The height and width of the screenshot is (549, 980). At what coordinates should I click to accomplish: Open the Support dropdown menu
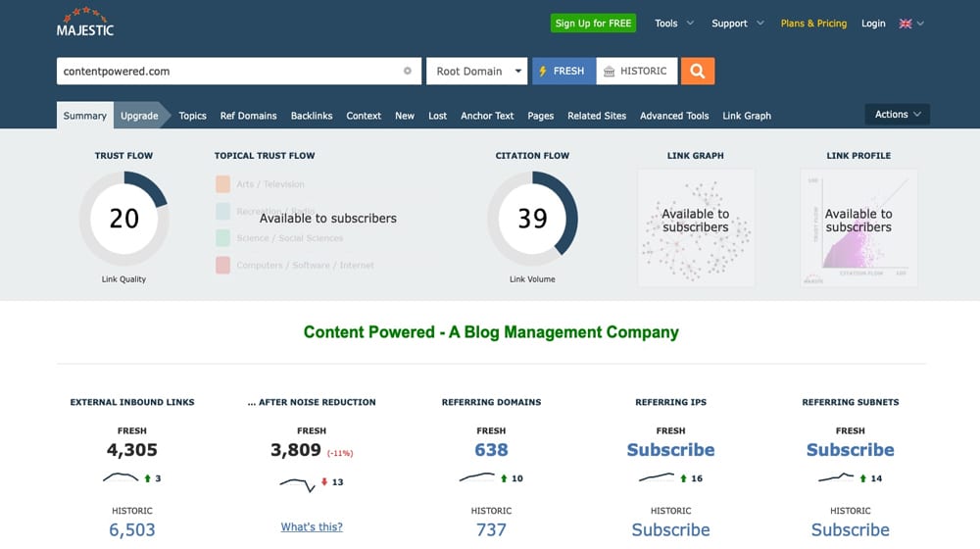tap(736, 24)
